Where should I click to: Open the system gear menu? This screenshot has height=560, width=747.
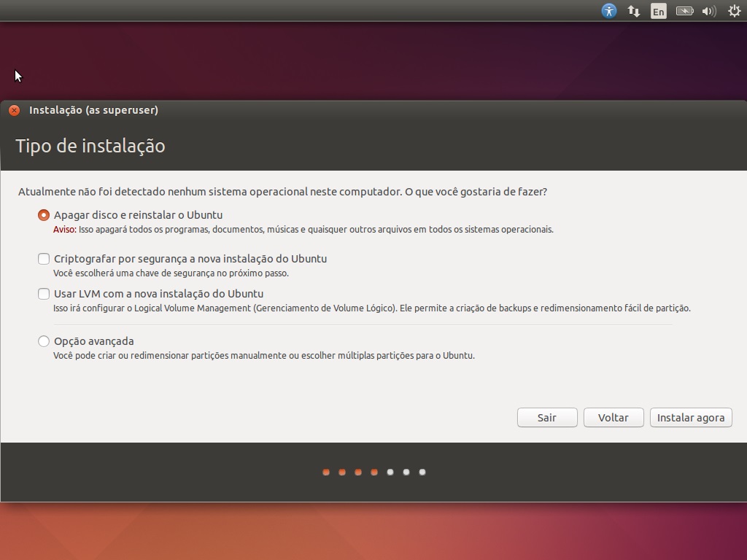pos(734,11)
